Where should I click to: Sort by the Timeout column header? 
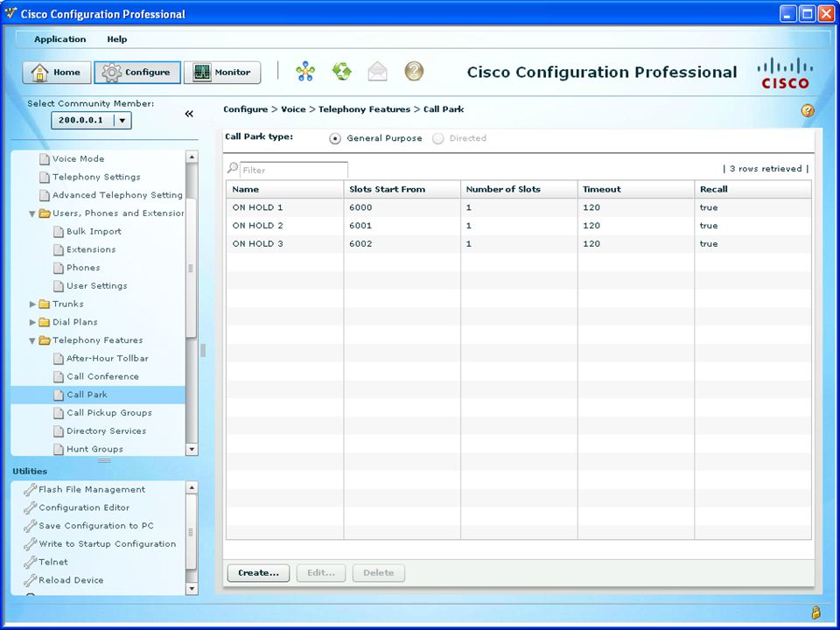(636, 190)
